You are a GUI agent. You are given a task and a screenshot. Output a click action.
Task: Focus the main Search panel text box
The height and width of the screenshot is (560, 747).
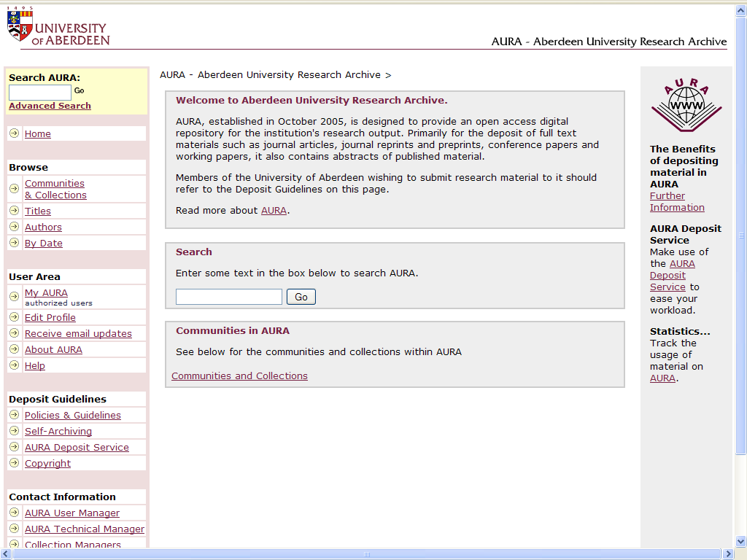228,297
